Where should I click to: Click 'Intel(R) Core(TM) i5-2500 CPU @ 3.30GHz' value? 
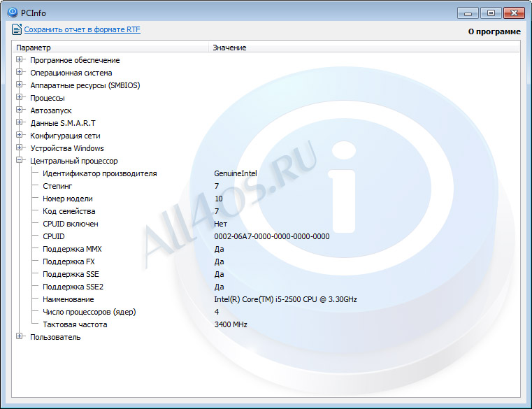[x=285, y=299]
